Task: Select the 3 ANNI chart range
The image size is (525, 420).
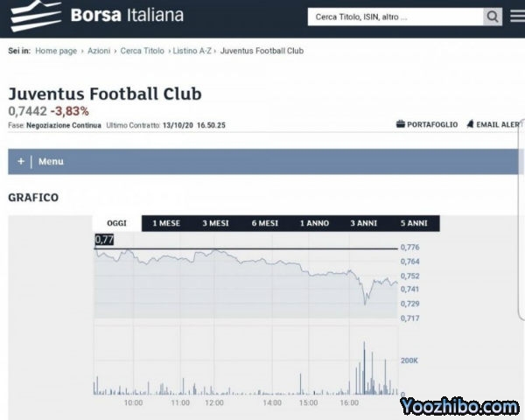Action: [x=364, y=223]
